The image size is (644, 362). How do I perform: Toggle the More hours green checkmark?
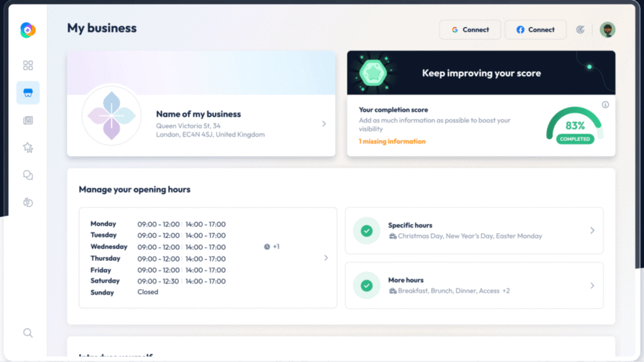click(x=367, y=285)
